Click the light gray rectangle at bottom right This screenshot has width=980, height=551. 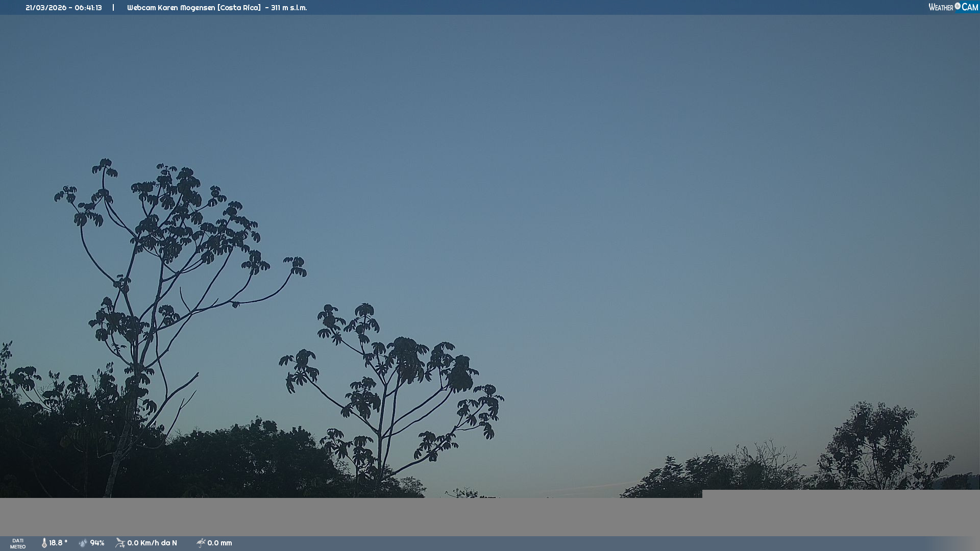click(x=840, y=494)
